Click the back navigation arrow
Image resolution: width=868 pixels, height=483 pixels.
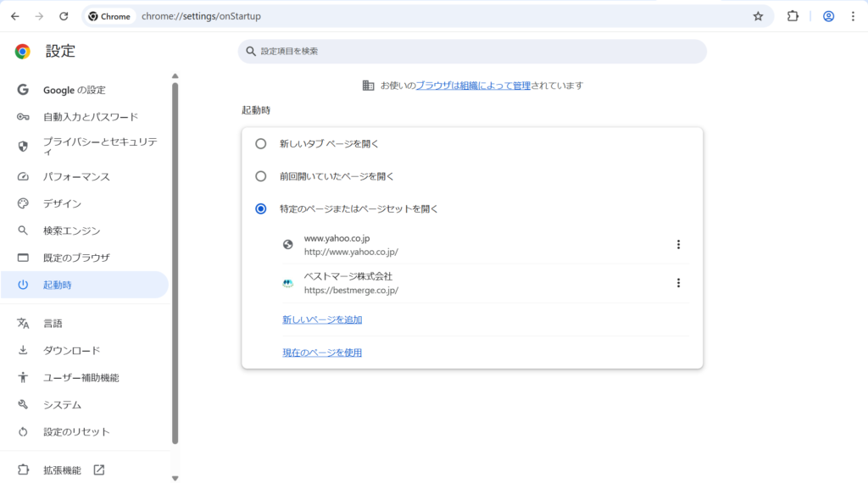[15, 16]
